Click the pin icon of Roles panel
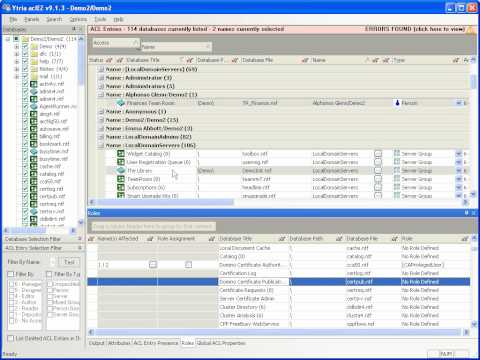Screen dimensions: 480x360 (x=466, y=213)
